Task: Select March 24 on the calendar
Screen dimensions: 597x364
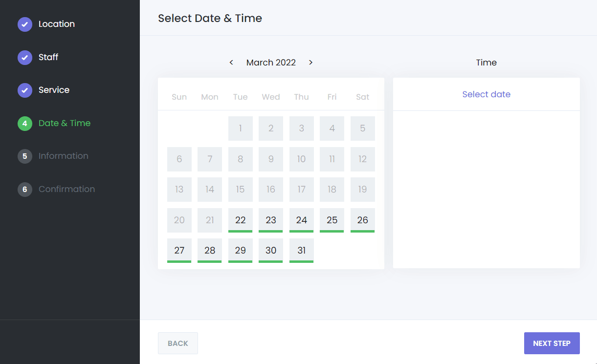Action: [x=301, y=220]
